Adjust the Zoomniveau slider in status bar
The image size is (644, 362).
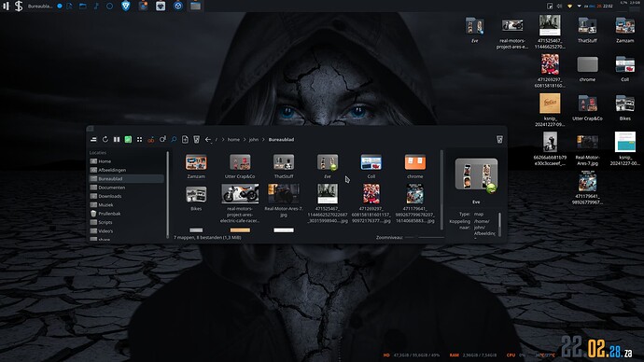425,237
